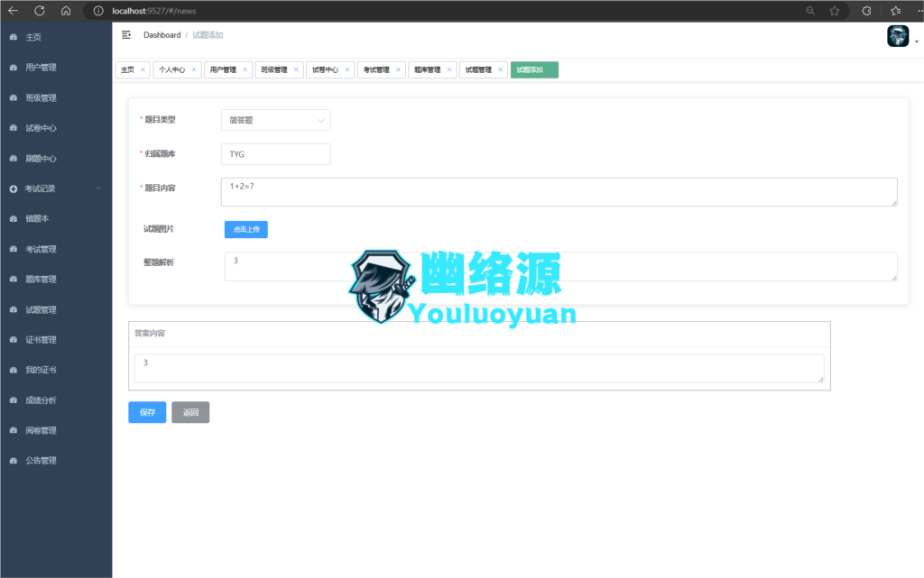Bookmark page with star icon

835,11
